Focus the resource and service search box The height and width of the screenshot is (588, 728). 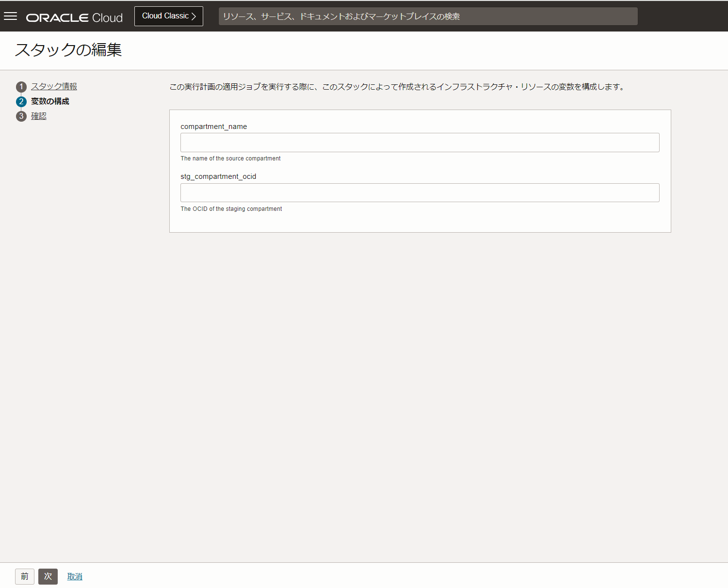coord(428,16)
